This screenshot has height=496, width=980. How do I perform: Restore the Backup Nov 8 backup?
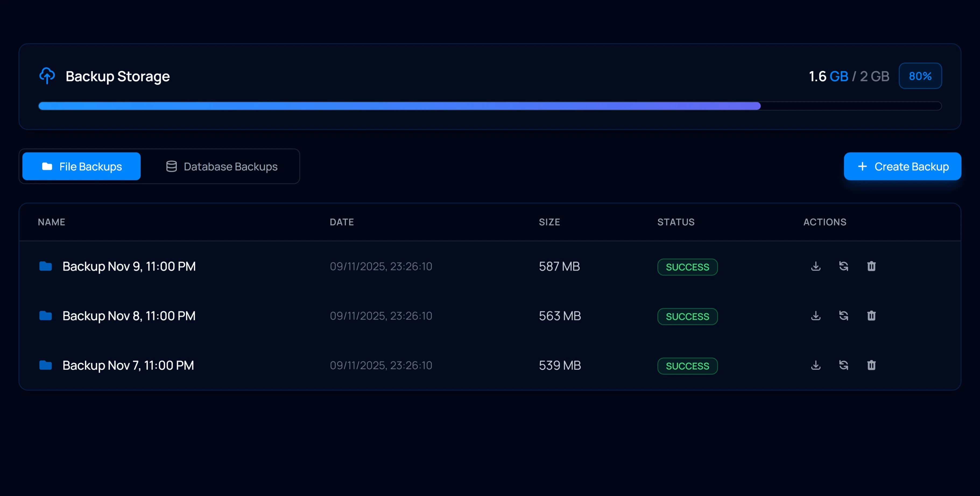click(x=843, y=316)
